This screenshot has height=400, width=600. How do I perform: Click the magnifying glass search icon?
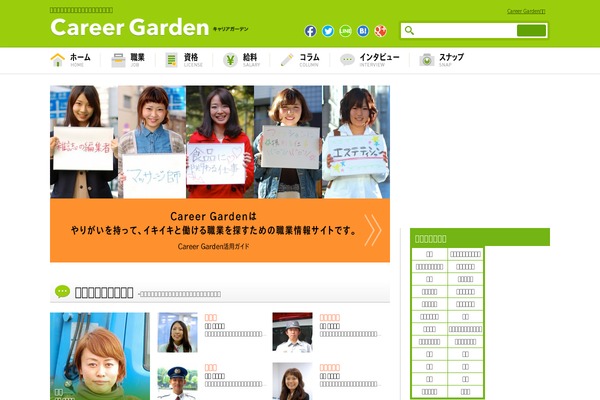(x=409, y=31)
